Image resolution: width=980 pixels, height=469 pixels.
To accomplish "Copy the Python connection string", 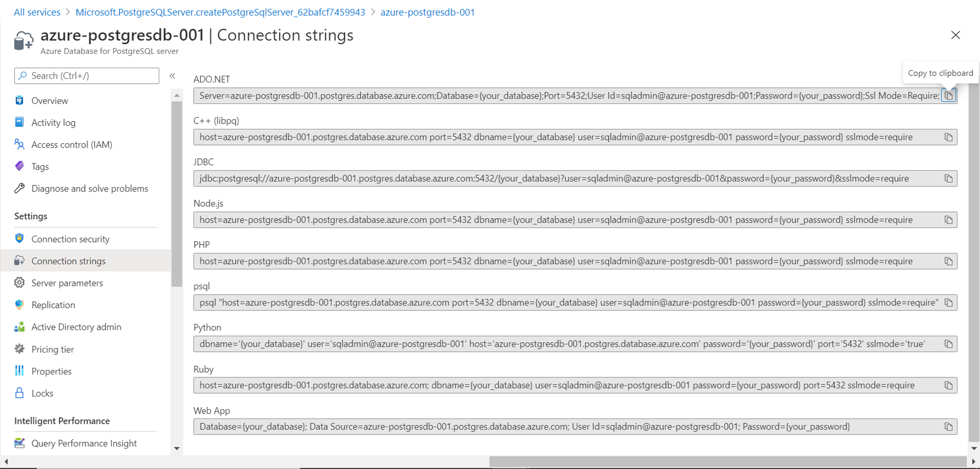I will pyautogui.click(x=949, y=345).
